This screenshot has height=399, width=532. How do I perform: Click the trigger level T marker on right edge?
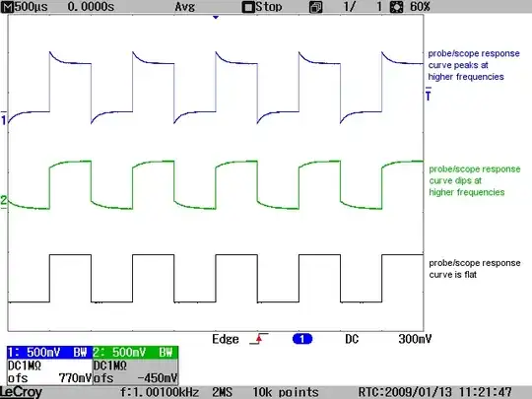tap(429, 95)
